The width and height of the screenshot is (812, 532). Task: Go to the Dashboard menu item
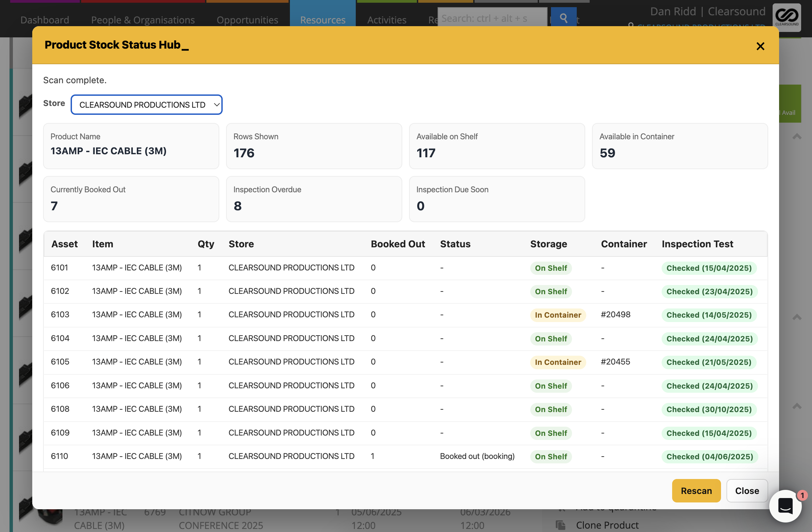45,20
